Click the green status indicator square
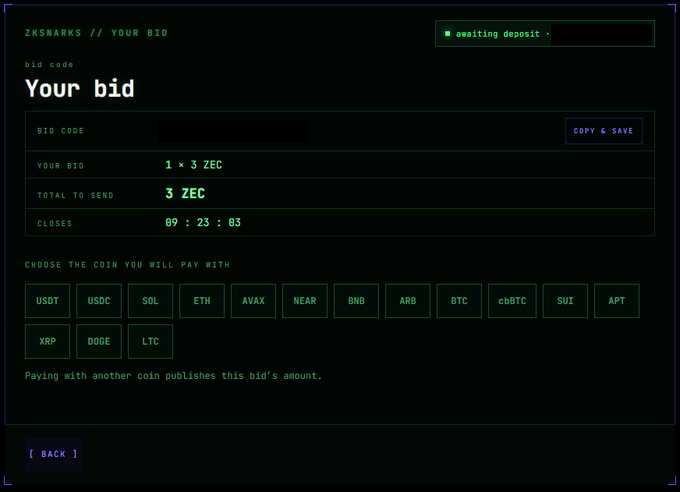This screenshot has width=680, height=492. click(x=448, y=33)
